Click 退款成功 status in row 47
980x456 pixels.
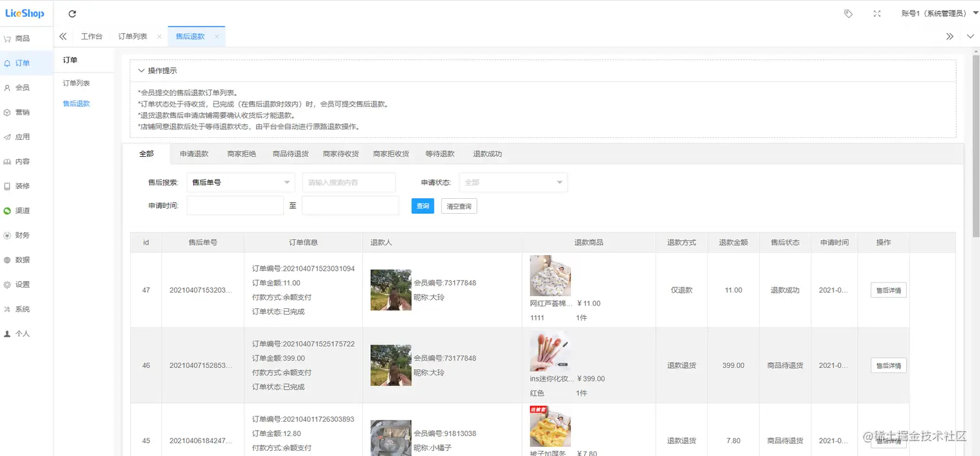[x=785, y=290]
